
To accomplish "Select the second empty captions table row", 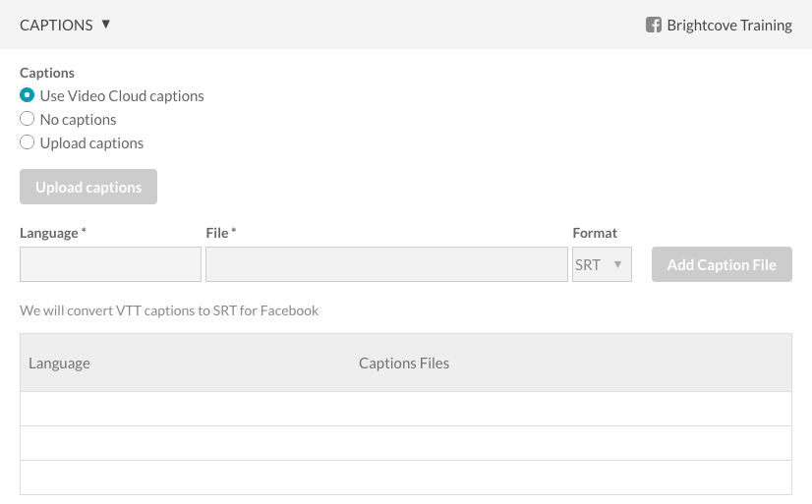I will pyautogui.click(x=405, y=443).
